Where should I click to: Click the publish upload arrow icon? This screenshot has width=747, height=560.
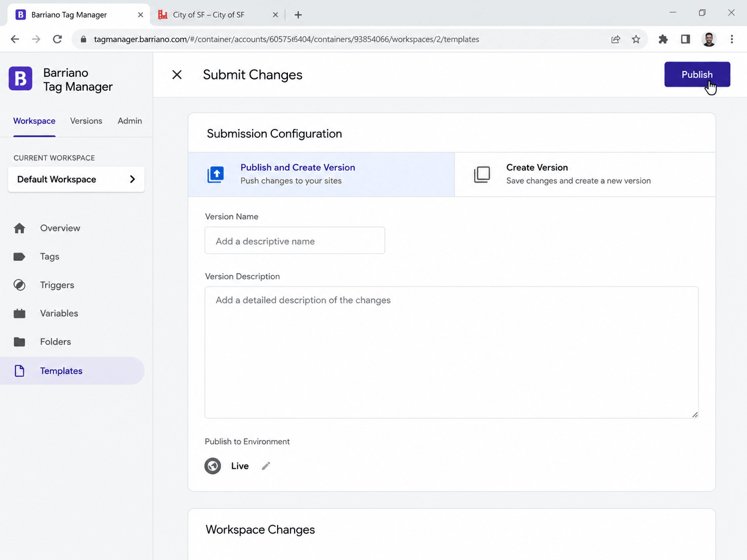click(216, 174)
